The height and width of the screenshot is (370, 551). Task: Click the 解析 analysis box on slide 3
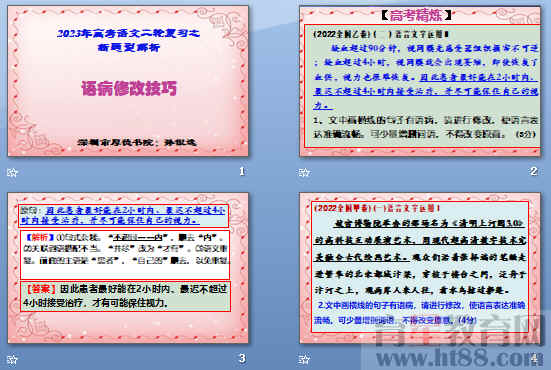125,255
